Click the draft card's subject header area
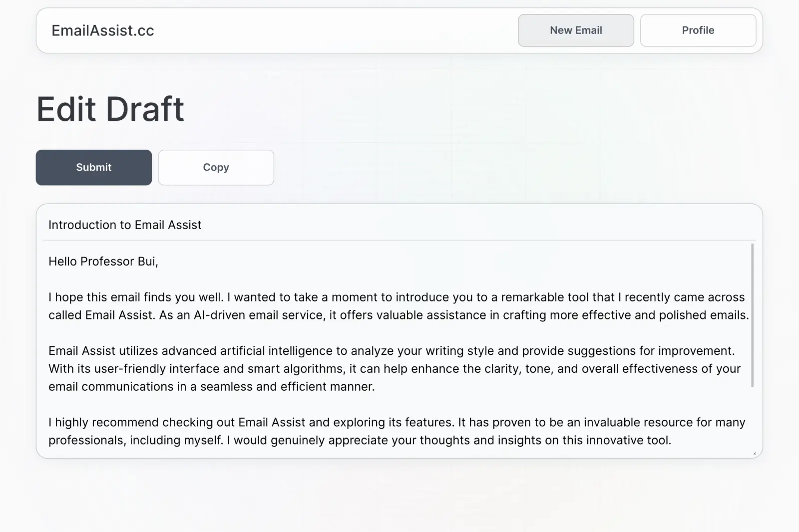The height and width of the screenshot is (532, 799). click(x=399, y=225)
